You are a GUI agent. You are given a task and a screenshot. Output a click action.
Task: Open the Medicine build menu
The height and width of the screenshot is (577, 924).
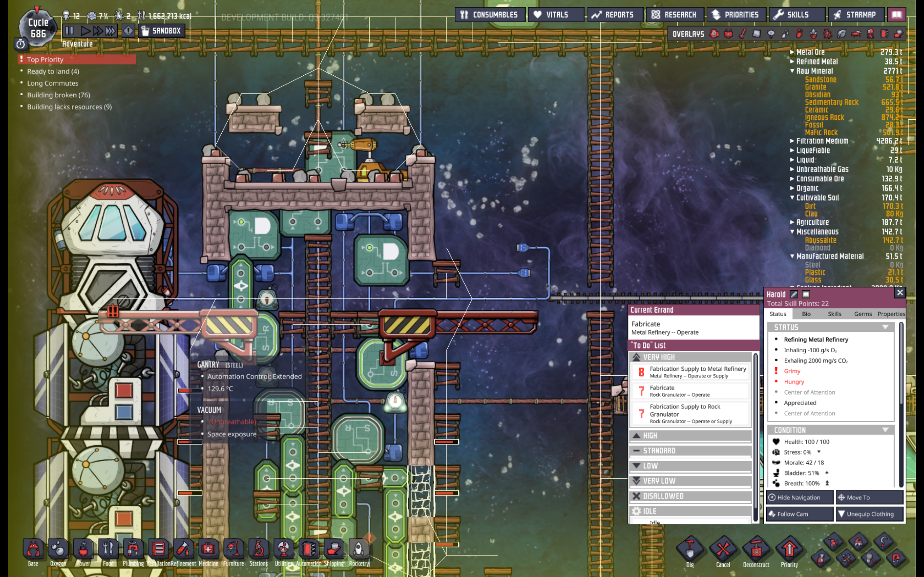point(208,550)
